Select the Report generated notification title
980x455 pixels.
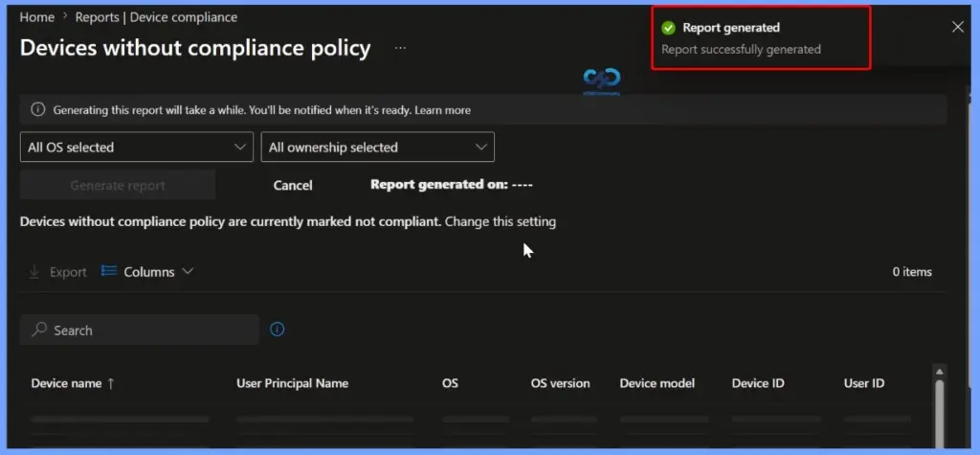coord(730,28)
